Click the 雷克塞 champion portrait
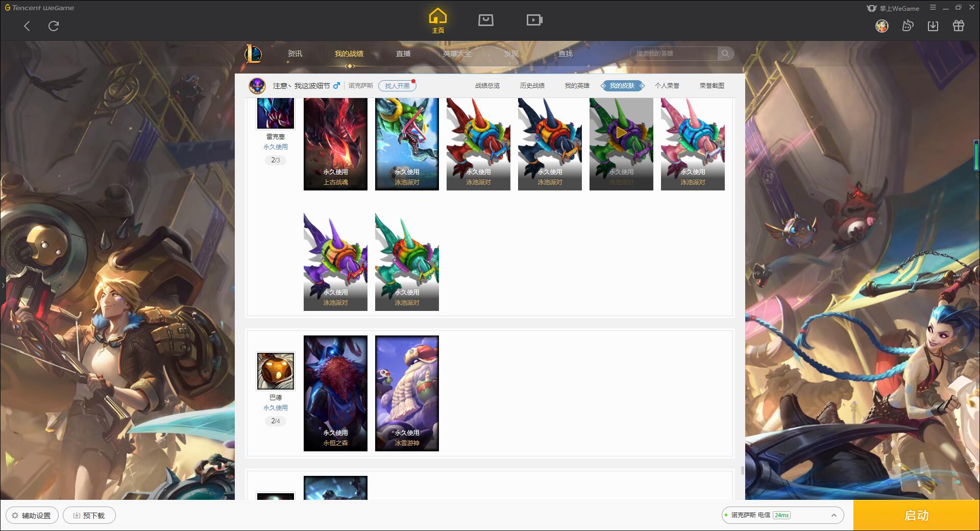 pos(276,113)
